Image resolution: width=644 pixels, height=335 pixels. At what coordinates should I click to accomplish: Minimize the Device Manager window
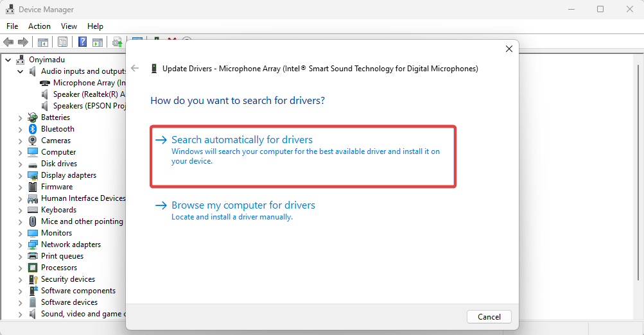point(571,9)
